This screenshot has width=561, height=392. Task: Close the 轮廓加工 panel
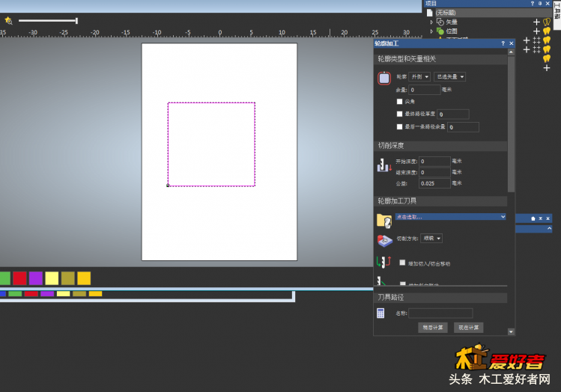tap(512, 43)
